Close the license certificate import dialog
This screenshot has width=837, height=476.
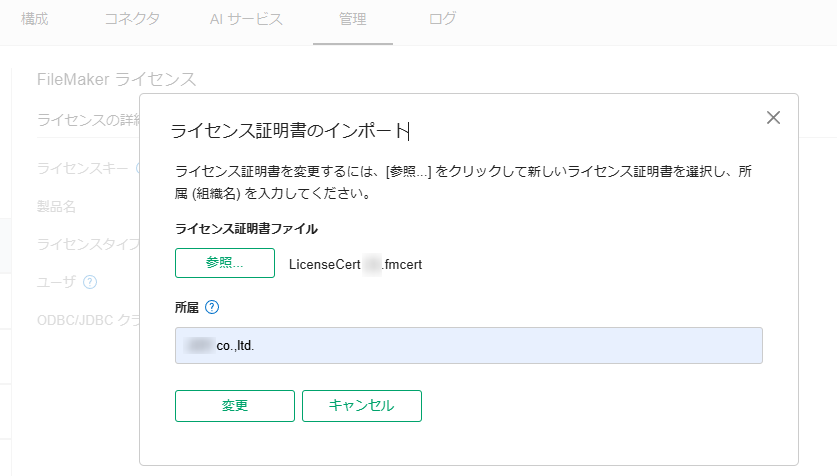pos(773,118)
